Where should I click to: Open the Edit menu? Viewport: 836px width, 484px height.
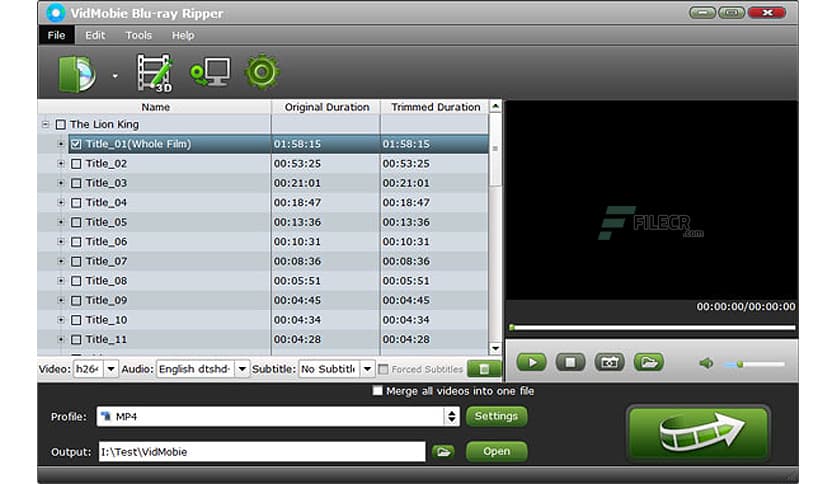95,35
